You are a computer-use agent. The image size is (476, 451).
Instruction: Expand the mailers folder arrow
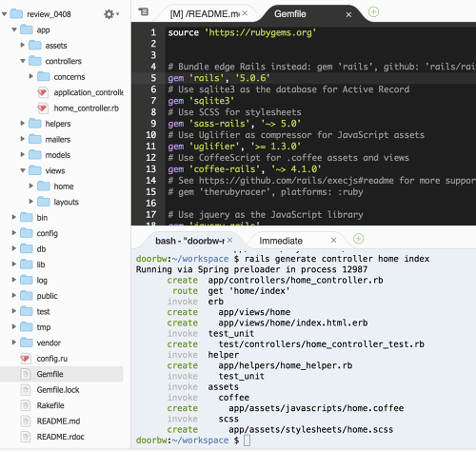coord(23,139)
